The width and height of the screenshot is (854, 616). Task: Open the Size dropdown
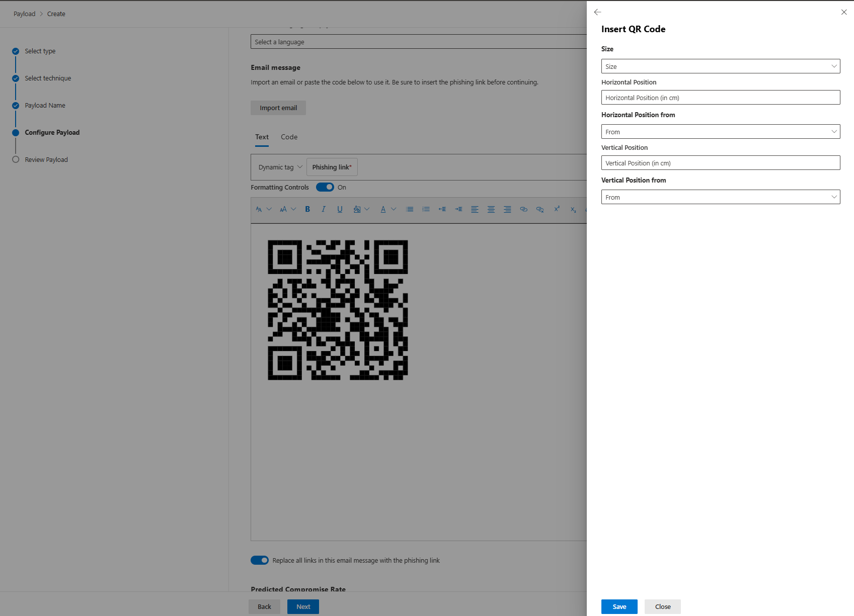tap(720, 66)
